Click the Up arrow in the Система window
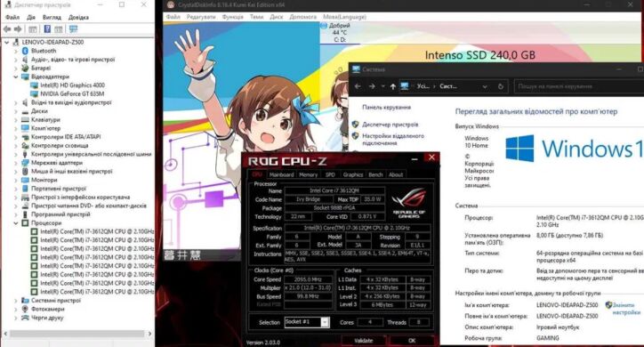This screenshot has width=644, height=347. pyautogui.click(x=393, y=86)
